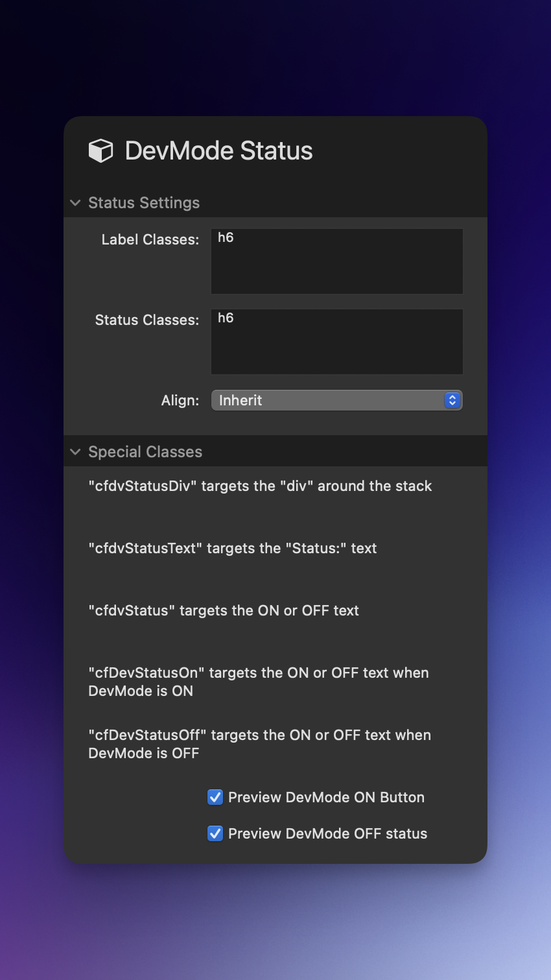Click the cfDevStatusOn description text
This screenshot has height=980, width=551.
tap(258, 682)
